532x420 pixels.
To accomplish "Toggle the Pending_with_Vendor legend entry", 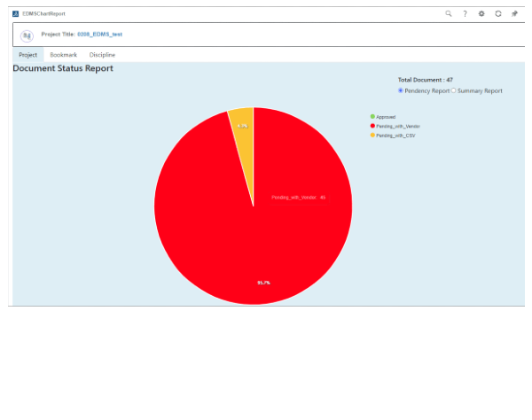I will click(397, 126).
